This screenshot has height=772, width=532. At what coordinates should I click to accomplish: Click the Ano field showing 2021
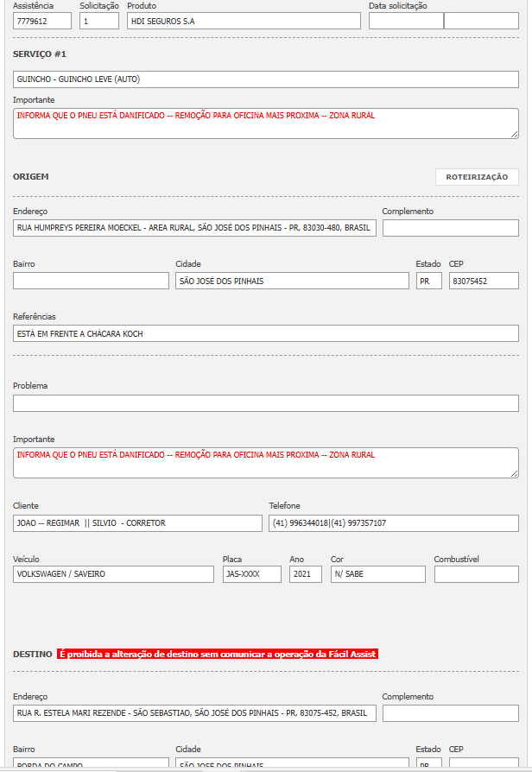(x=305, y=574)
